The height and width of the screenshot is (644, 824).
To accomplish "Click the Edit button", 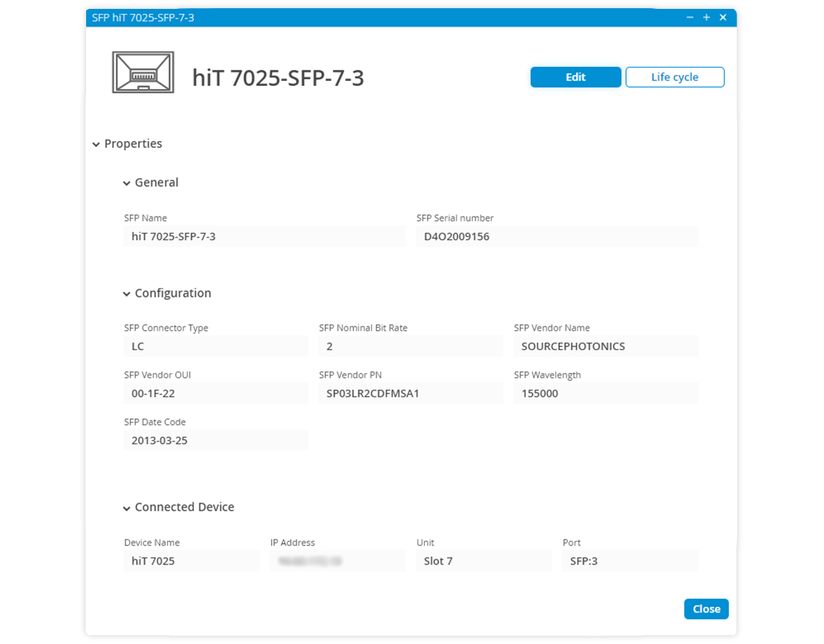I will pyautogui.click(x=575, y=77).
